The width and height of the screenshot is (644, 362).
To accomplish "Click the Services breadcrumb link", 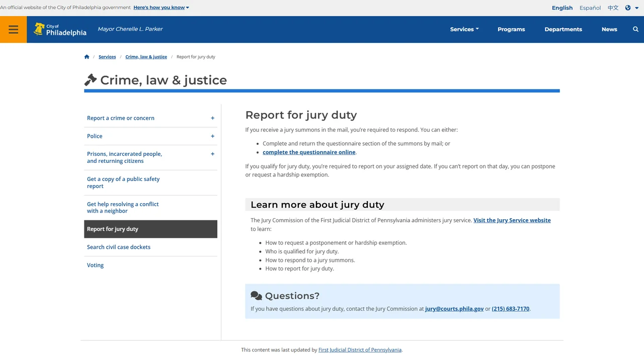I will click(107, 57).
